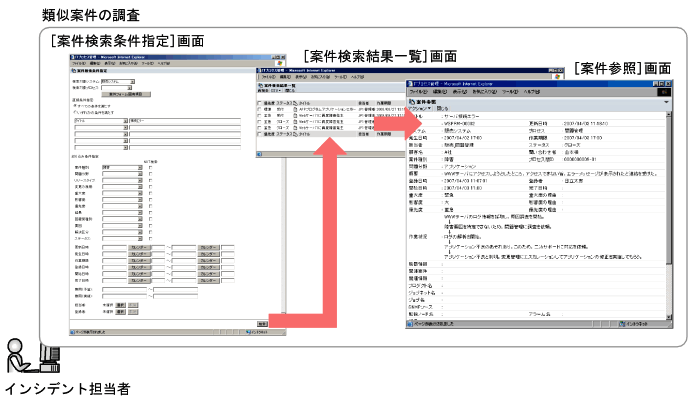Open the 案件種別 dropdown
The width and height of the screenshot is (689, 405).
pyautogui.click(x=123, y=167)
